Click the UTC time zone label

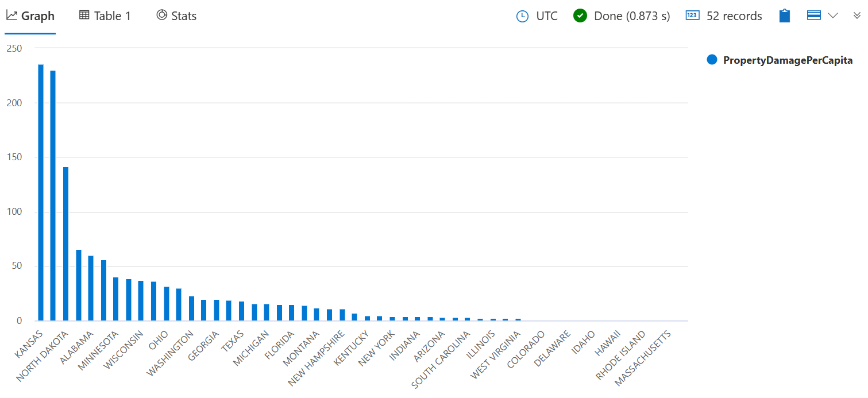pyautogui.click(x=547, y=16)
